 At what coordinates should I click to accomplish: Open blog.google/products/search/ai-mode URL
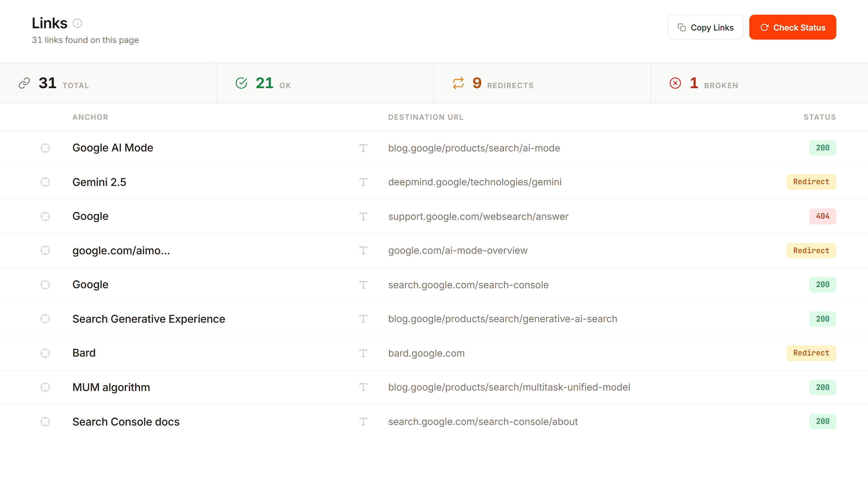(x=474, y=148)
